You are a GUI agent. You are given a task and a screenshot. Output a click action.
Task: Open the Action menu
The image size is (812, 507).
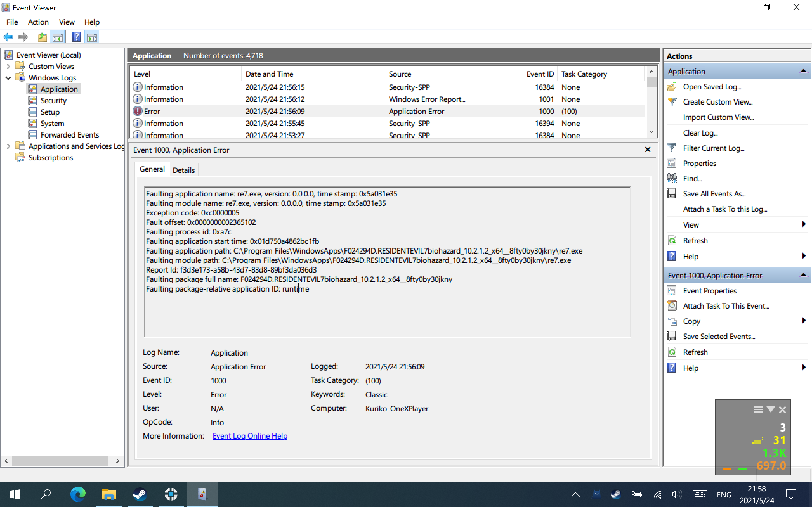(38, 22)
